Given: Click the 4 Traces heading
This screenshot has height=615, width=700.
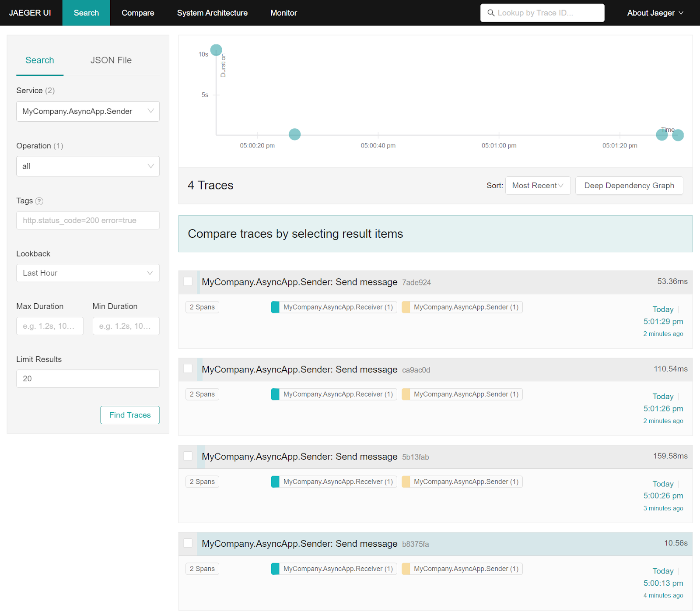Looking at the screenshot, I should [210, 186].
